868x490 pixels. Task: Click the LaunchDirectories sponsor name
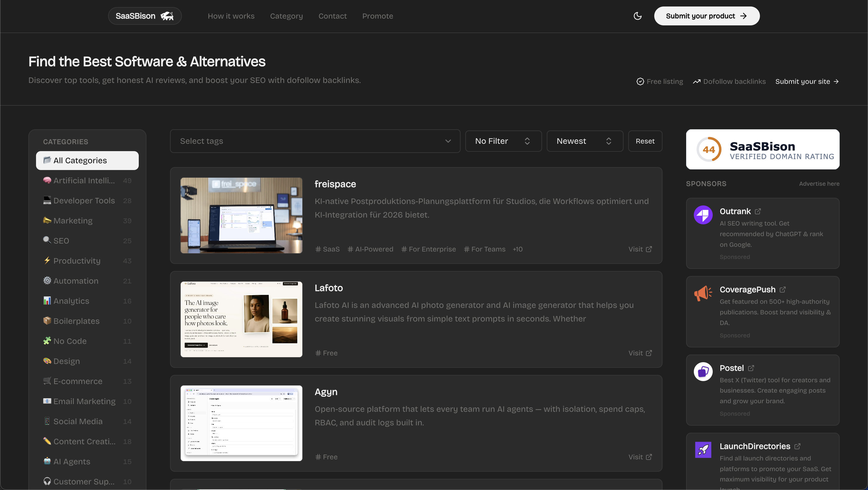[755, 446]
